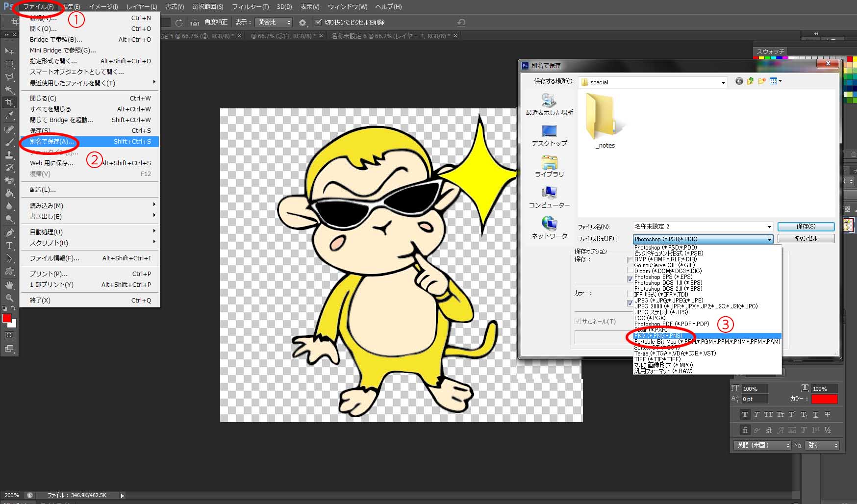Choose Save As in File menu
The height and width of the screenshot is (504, 857).
pos(90,142)
